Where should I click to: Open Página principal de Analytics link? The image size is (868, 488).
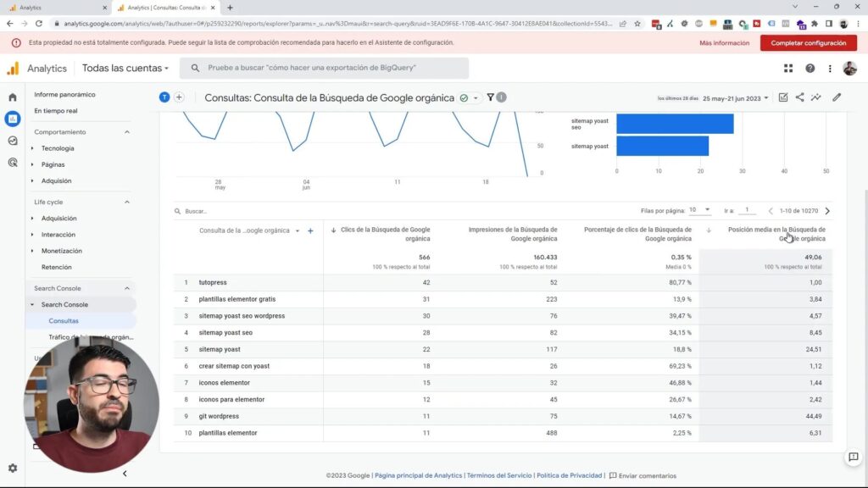[x=418, y=475]
